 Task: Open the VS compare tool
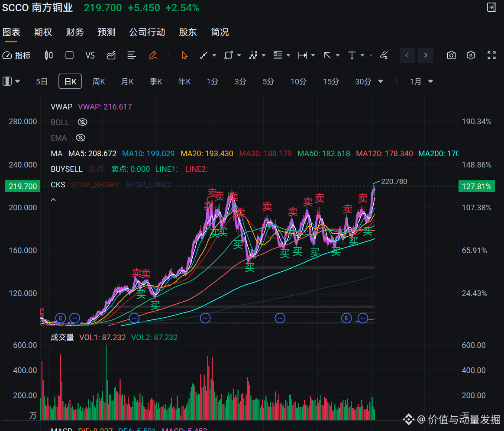[90, 55]
